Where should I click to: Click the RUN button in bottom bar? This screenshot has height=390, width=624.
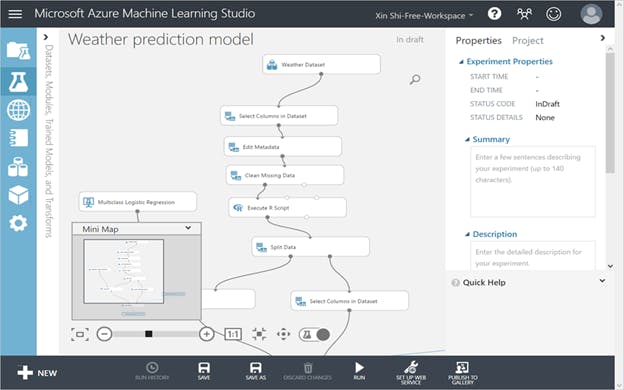click(359, 371)
